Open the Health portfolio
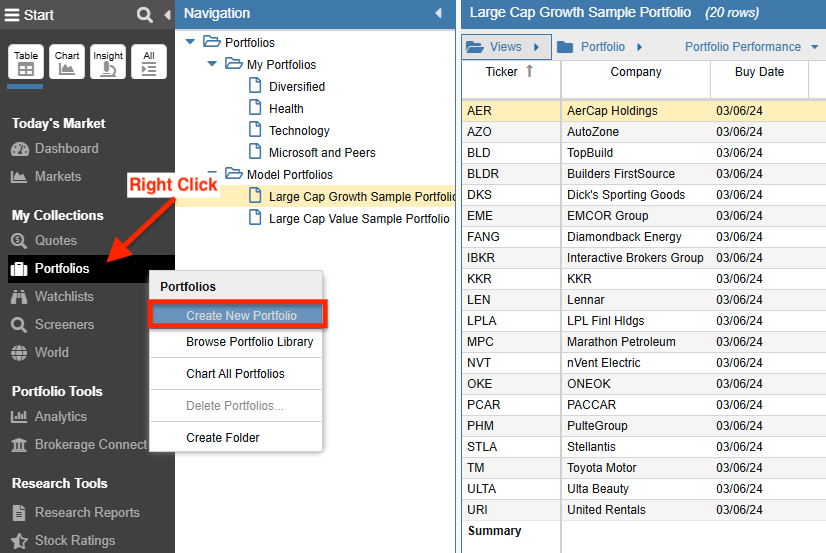Viewport: 826px width, 553px height. pyautogui.click(x=286, y=109)
